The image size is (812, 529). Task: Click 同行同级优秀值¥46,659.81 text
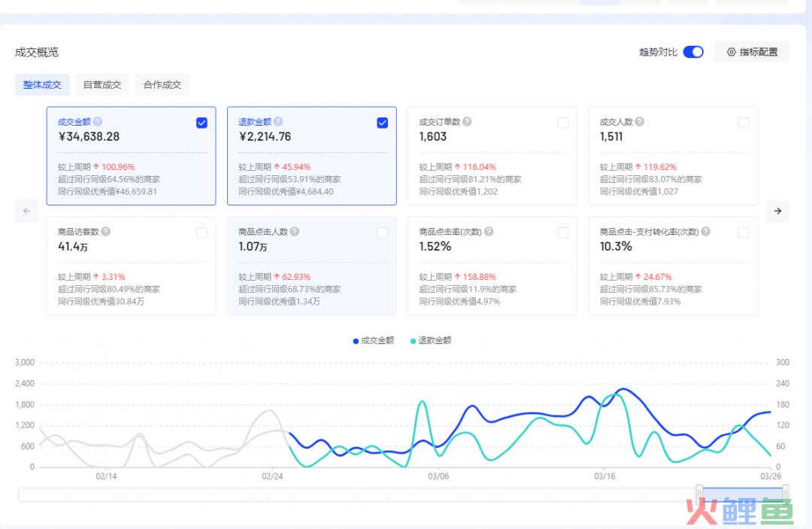pyautogui.click(x=108, y=191)
